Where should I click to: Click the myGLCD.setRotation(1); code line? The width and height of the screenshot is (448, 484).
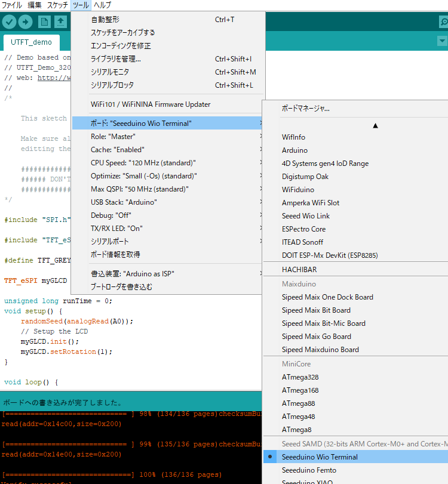(66, 352)
